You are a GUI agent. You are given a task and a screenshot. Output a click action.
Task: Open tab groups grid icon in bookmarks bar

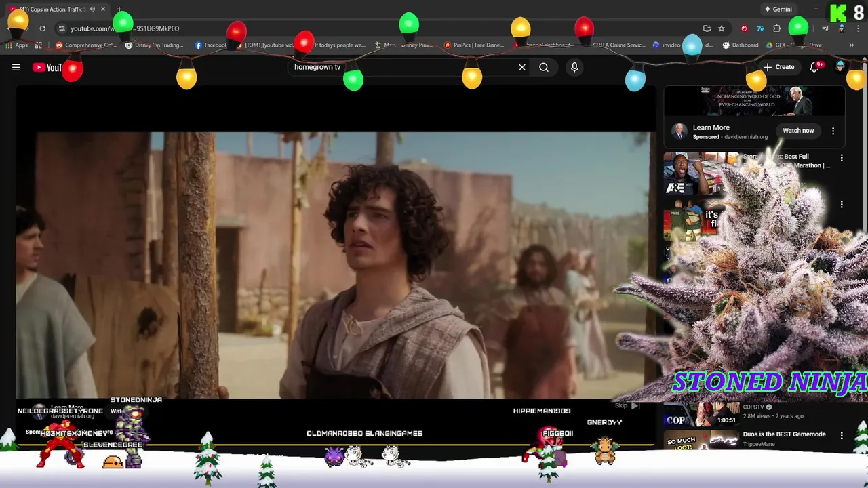pos(39,45)
